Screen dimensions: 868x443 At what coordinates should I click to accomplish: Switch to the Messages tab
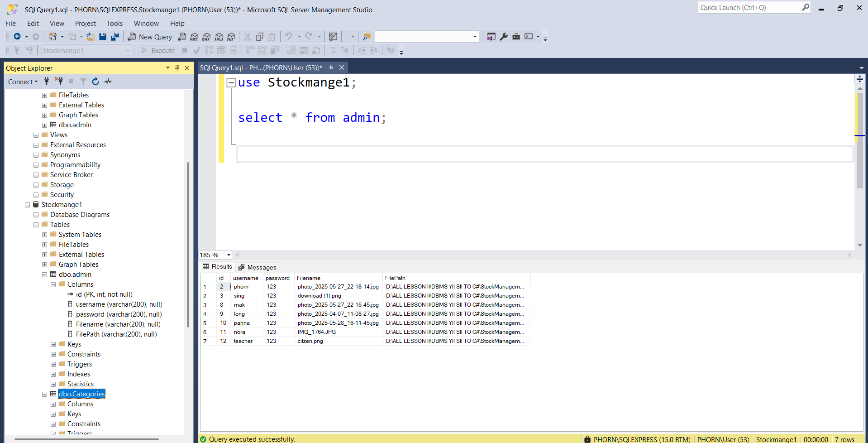click(x=257, y=267)
